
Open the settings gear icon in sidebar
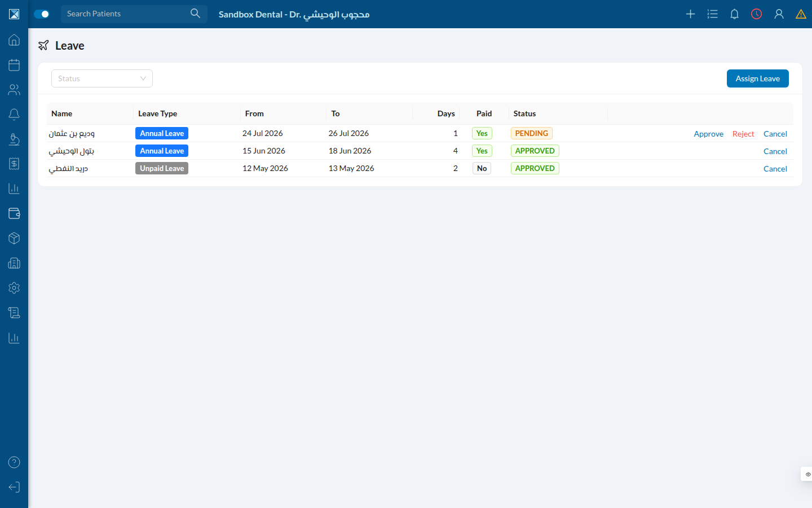[14, 288]
